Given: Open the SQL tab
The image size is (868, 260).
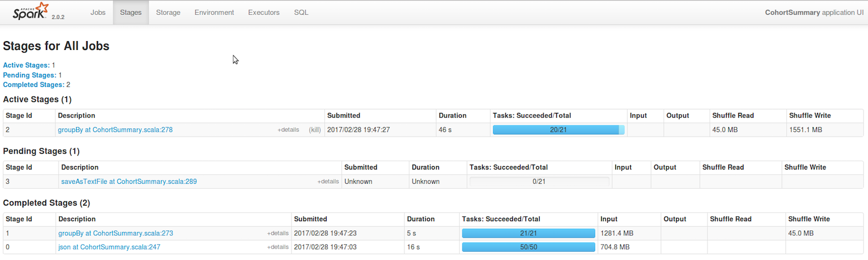Looking at the screenshot, I should [x=301, y=13].
